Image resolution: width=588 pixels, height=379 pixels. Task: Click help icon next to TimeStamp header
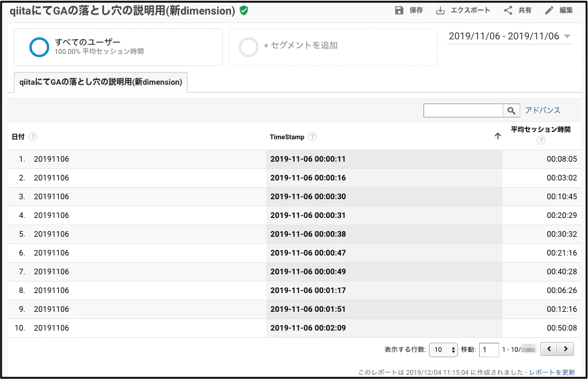tap(312, 137)
